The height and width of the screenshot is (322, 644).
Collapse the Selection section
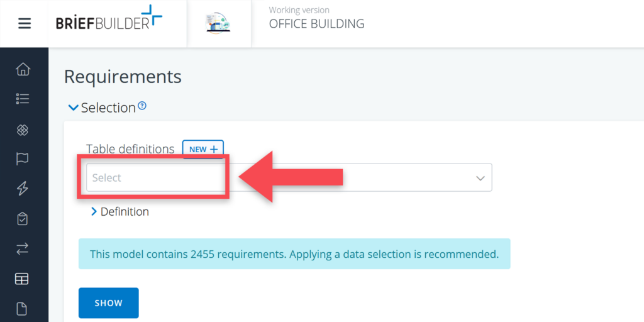pyautogui.click(x=74, y=108)
